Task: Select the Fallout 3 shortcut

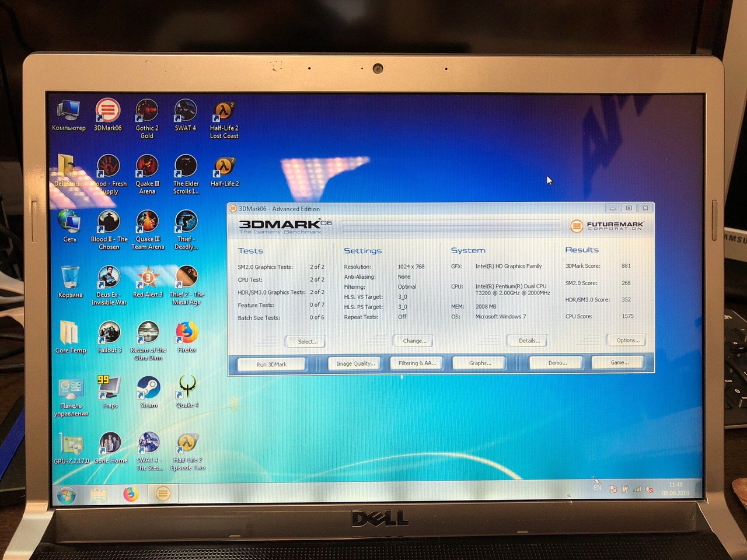Action: [109, 337]
